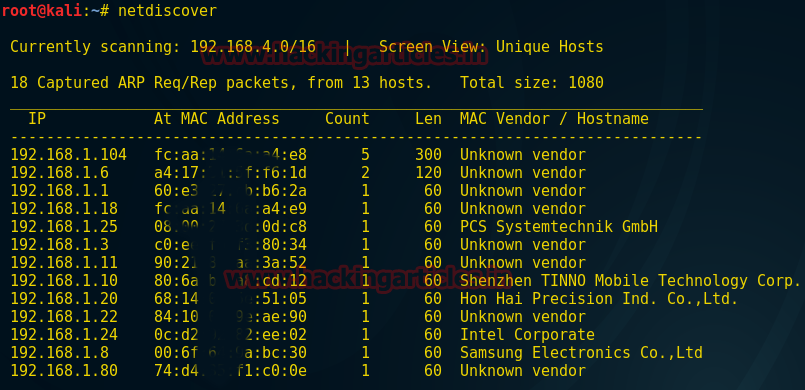Click the MAC address ending in bc:30
The height and width of the screenshot is (390, 805).
[x=231, y=353]
